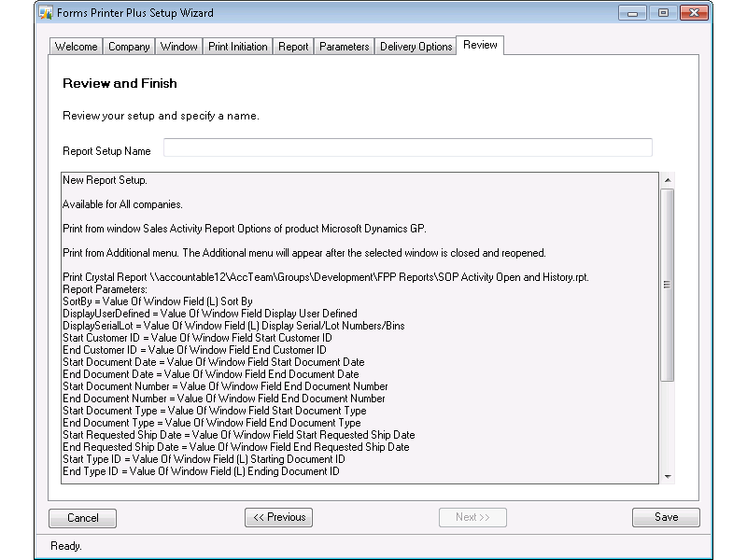Open the Report tab

click(x=293, y=47)
